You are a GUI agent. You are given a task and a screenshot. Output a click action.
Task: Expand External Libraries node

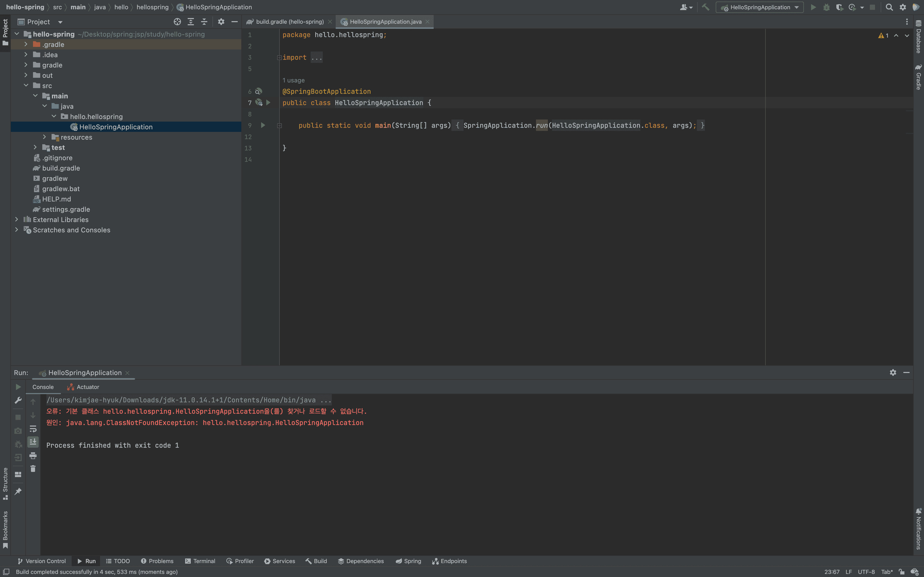[x=16, y=219]
